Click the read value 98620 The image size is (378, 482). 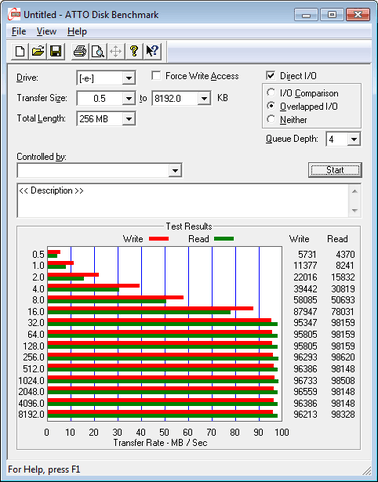coord(343,357)
